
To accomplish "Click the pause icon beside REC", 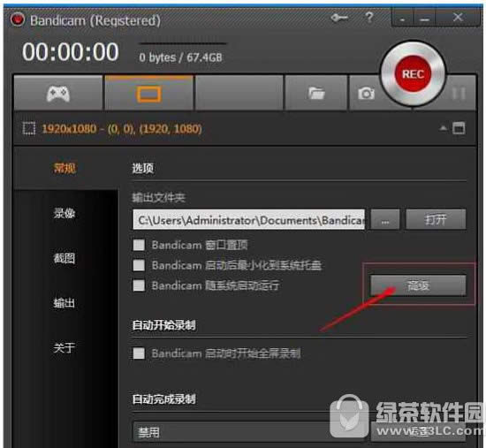I will [x=458, y=93].
